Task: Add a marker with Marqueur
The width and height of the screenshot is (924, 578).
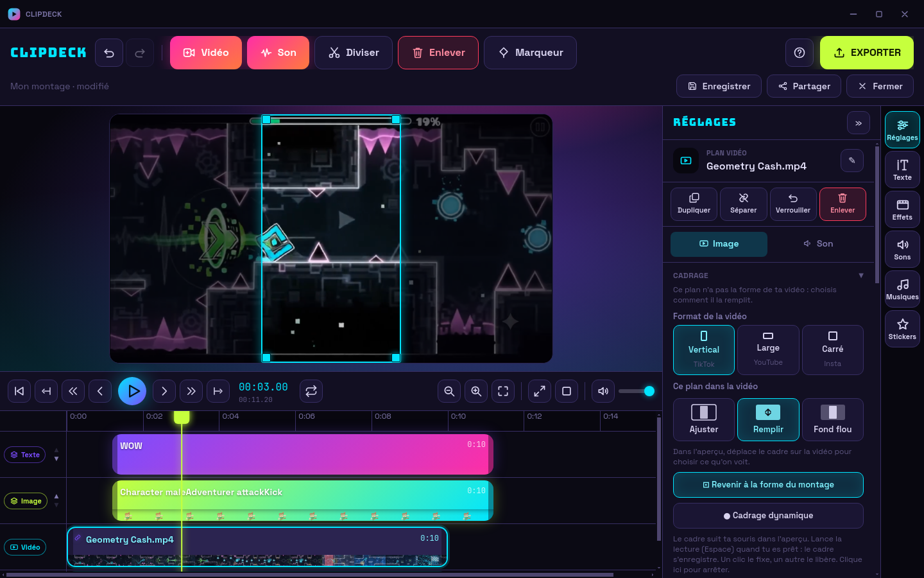Action: tap(530, 53)
